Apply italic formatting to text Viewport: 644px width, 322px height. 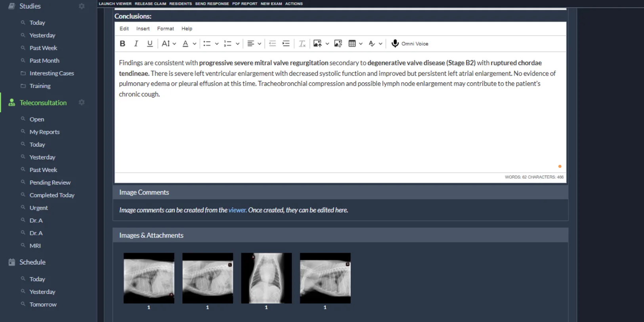[136, 44]
